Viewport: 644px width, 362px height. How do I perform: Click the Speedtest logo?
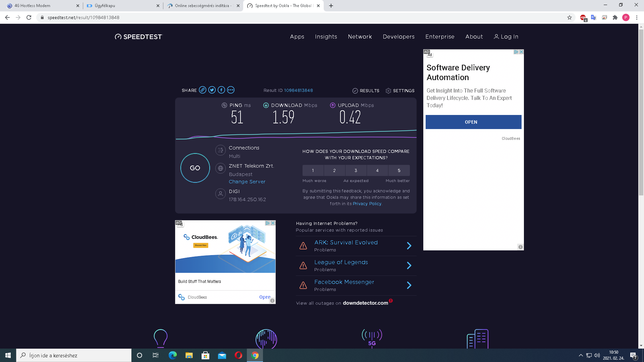139,37
